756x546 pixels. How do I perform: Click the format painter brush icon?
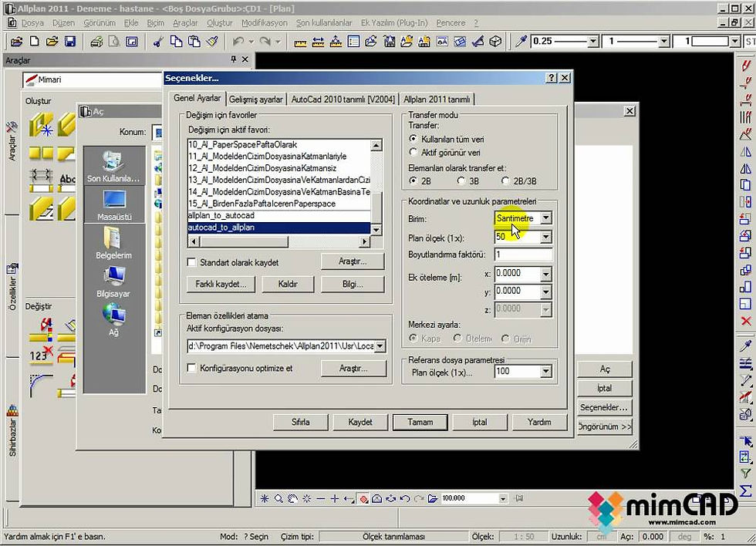[212, 42]
